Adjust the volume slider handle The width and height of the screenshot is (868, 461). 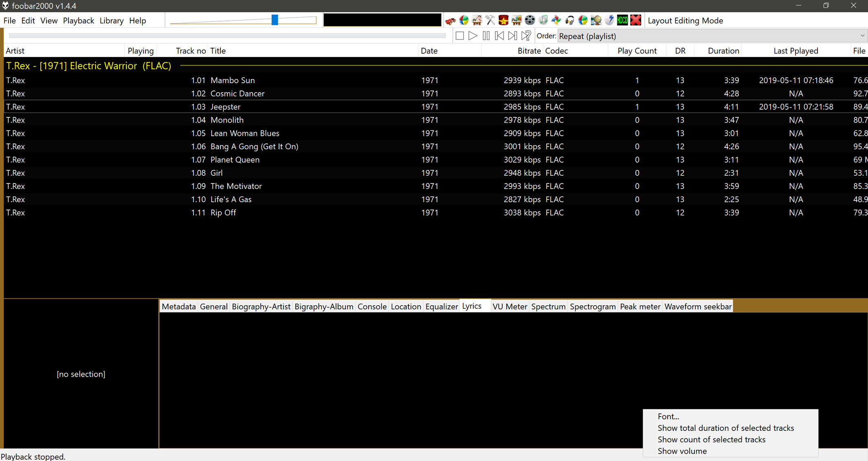tap(275, 20)
